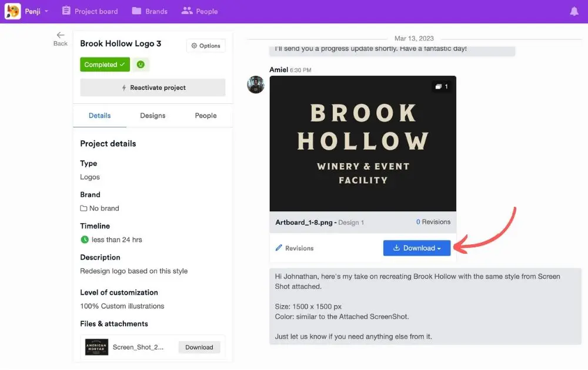588x370 pixels.
Task: Click the Brook Hollow Logo 3 title
Action: coord(121,43)
